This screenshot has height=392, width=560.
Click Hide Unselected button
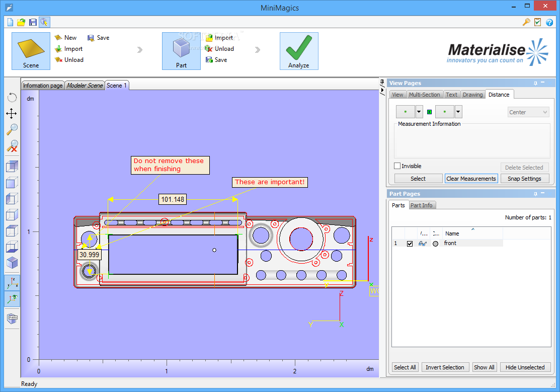pos(525,367)
